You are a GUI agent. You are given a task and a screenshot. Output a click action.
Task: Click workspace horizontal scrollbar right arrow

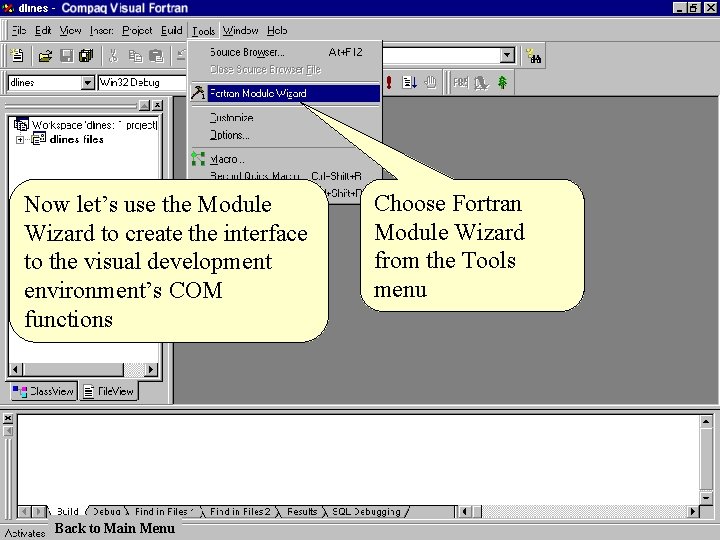(x=151, y=369)
